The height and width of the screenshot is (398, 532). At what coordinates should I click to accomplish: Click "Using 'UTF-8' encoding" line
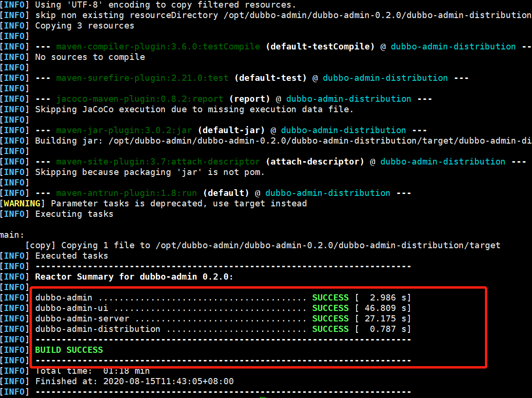tap(165, 5)
